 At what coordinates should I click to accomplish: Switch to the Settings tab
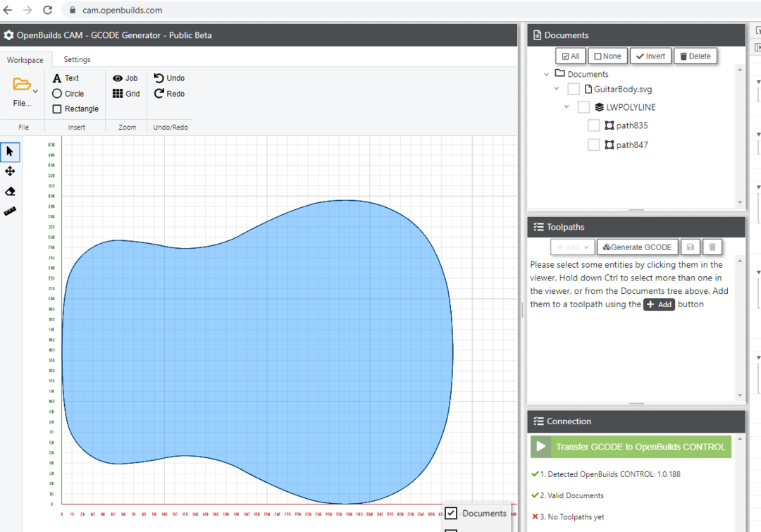(x=77, y=59)
